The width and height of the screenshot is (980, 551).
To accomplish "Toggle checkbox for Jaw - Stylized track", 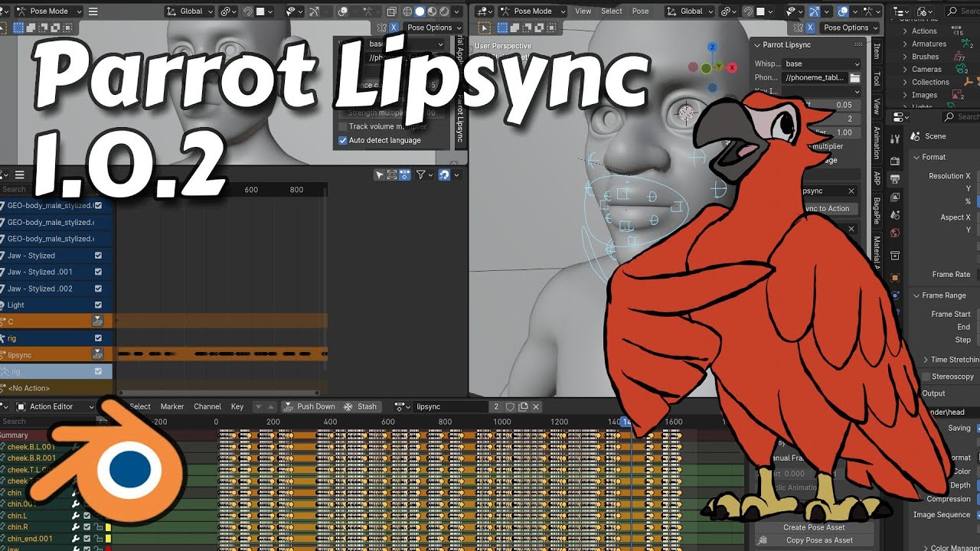I will 98,256.
